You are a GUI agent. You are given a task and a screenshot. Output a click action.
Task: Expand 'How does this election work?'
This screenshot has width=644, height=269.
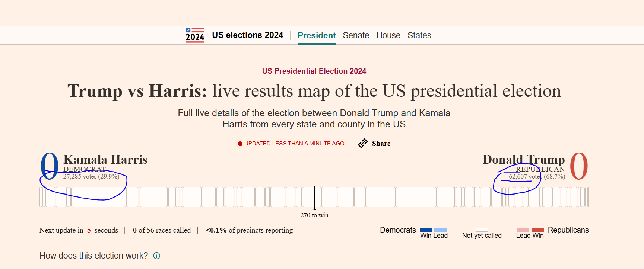(94, 256)
